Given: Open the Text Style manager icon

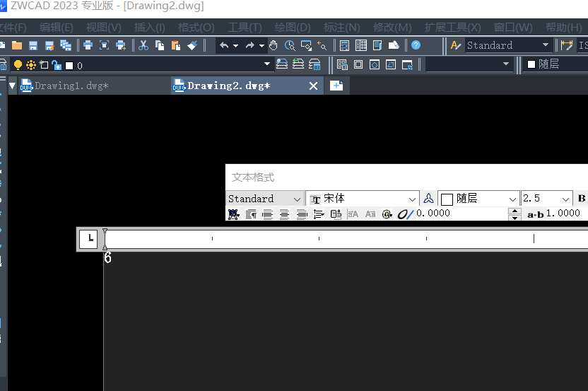Looking at the screenshot, I should pyautogui.click(x=456, y=45).
